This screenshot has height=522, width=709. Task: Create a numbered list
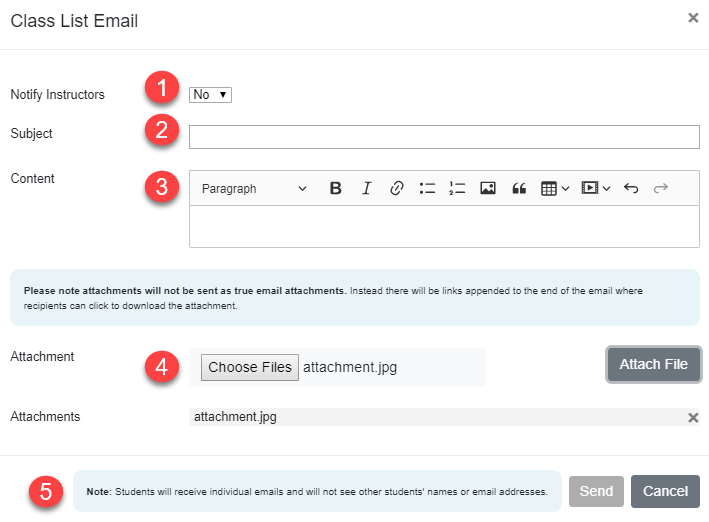pos(457,188)
